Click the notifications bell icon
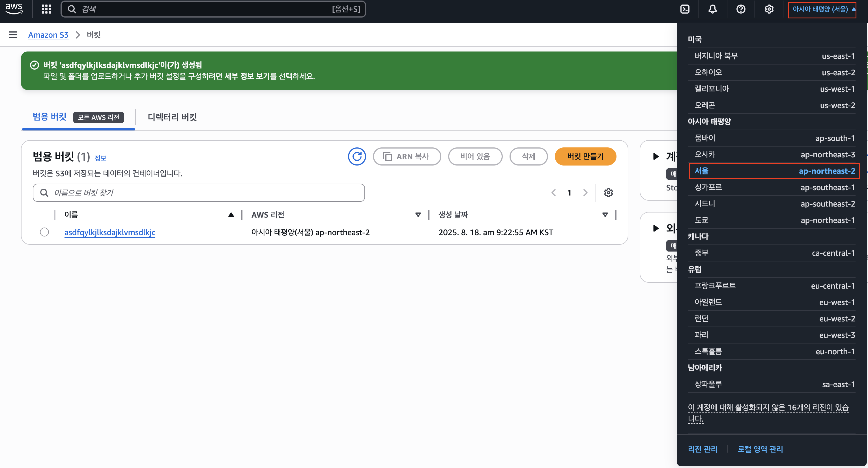The width and height of the screenshot is (868, 468). tap(712, 9)
